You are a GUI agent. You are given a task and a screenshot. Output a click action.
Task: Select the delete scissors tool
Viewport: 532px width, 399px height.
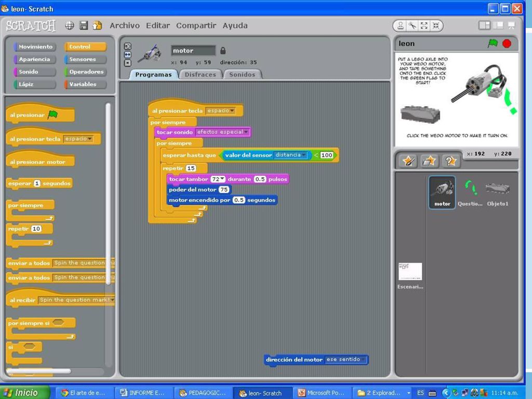pyautogui.click(x=412, y=26)
